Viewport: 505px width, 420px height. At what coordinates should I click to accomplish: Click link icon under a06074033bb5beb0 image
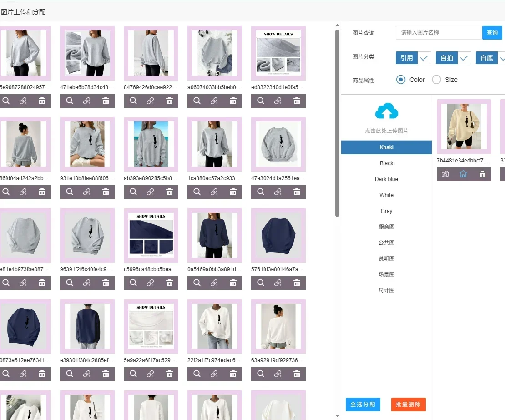coord(214,101)
